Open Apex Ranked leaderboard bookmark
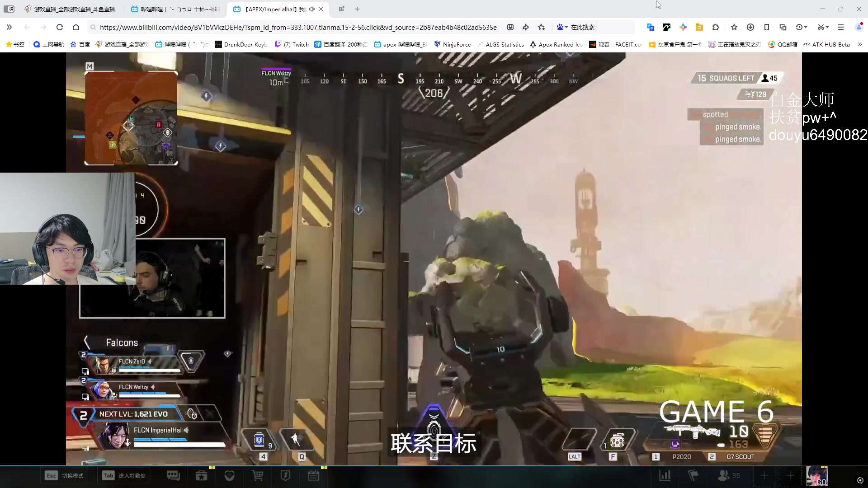 pyautogui.click(x=556, y=44)
